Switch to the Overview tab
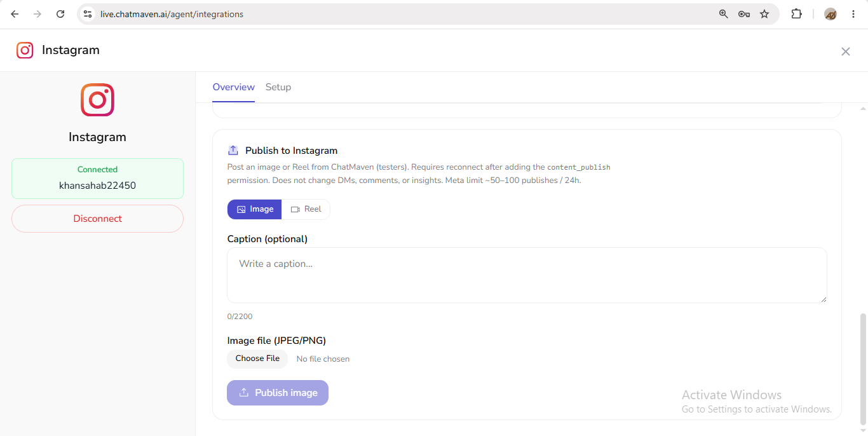 (233, 87)
